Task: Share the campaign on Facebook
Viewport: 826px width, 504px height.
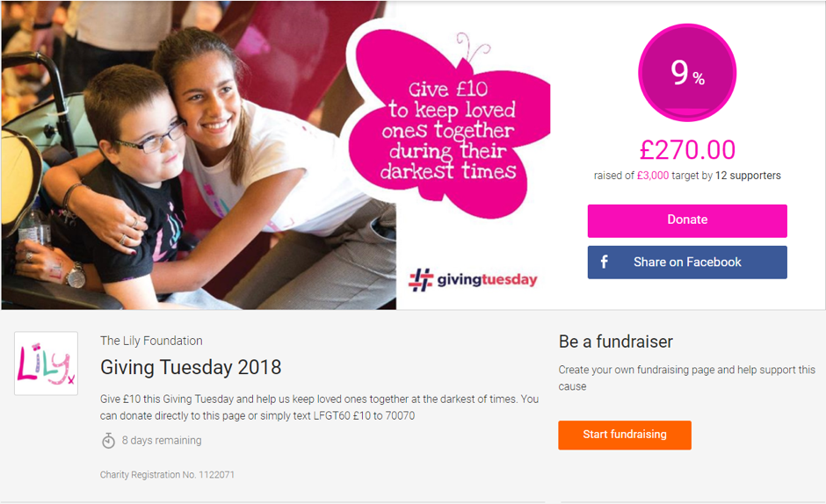Action: click(x=687, y=262)
